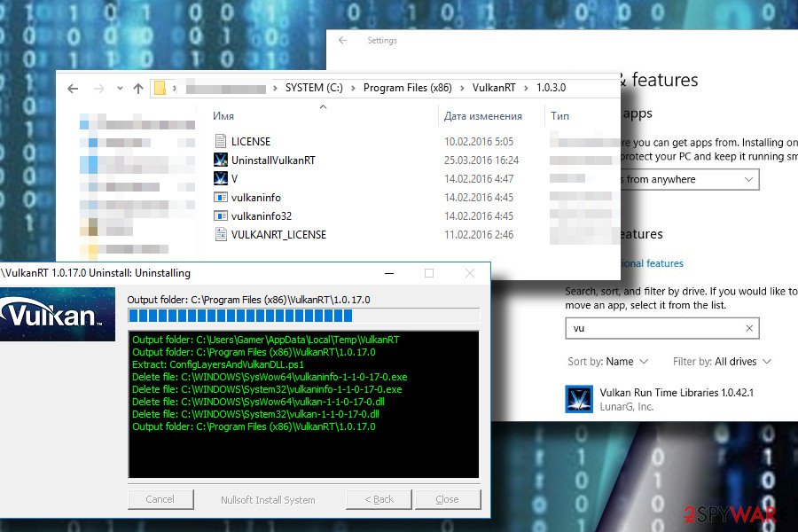The width and height of the screenshot is (798, 532).
Task: Select log line Extract: ConfigLayersAndVulkanDLL.ps1
Action: tap(218, 364)
